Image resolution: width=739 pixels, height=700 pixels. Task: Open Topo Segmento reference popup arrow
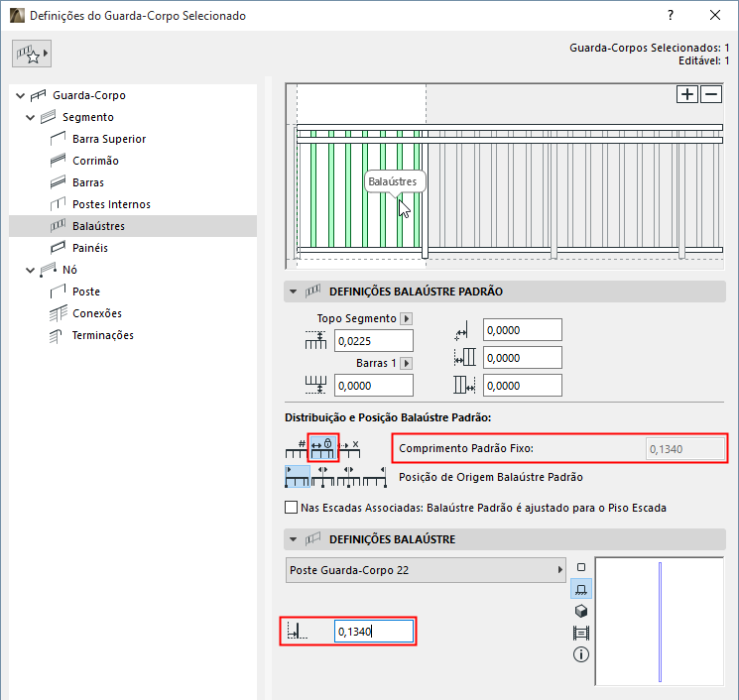407,318
